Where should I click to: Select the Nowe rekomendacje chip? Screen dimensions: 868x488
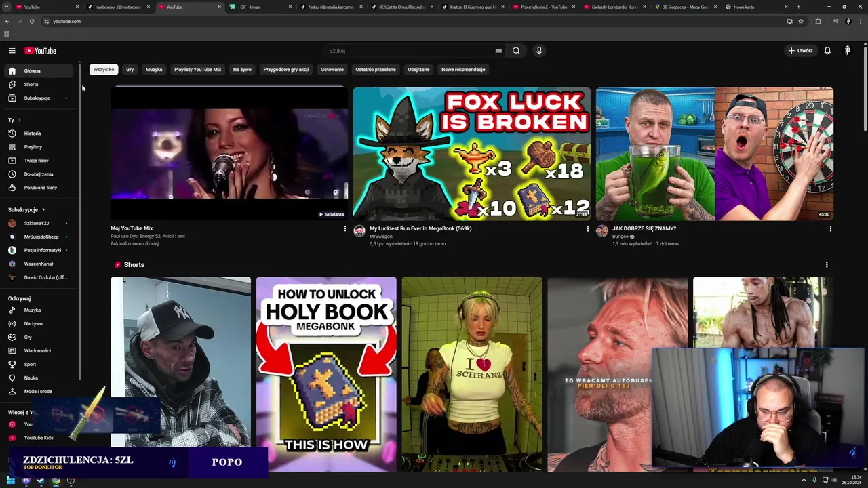(463, 70)
